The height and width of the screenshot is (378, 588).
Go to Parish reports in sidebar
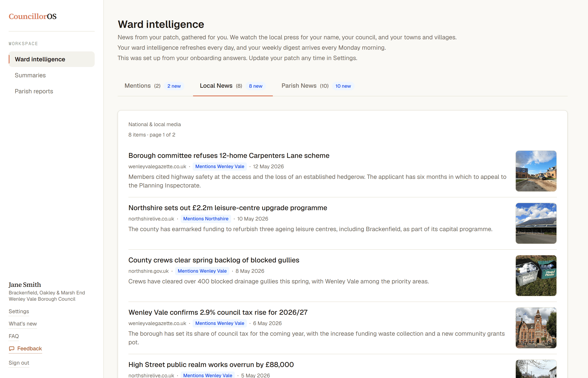point(34,91)
